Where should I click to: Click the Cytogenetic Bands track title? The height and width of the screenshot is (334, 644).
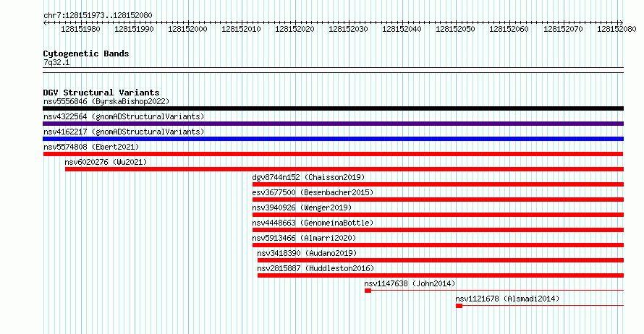click(x=86, y=53)
